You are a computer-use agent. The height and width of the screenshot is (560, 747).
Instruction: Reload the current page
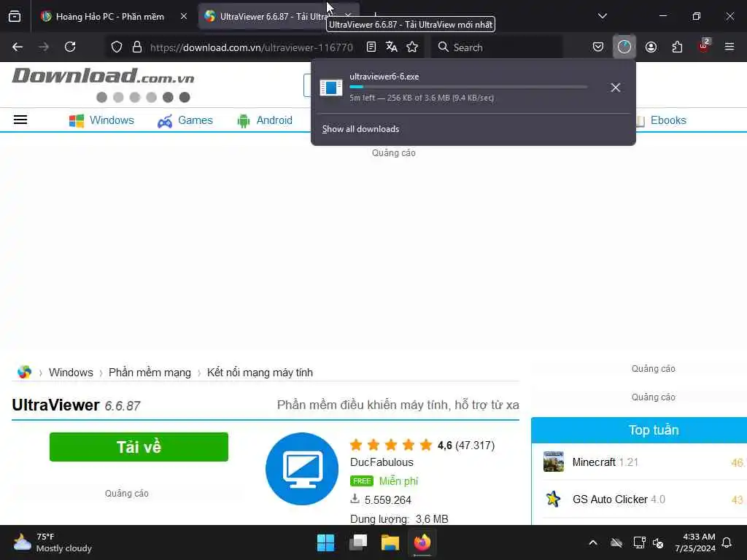[70, 47]
